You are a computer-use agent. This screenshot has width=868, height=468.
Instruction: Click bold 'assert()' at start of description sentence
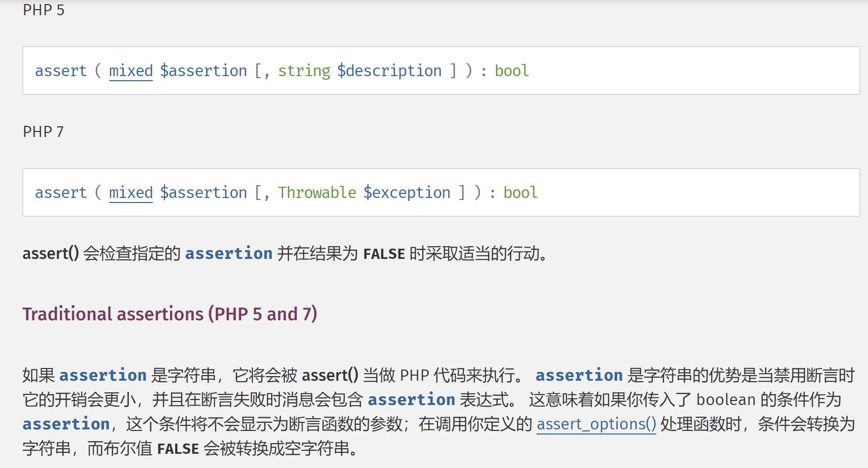coord(51,253)
